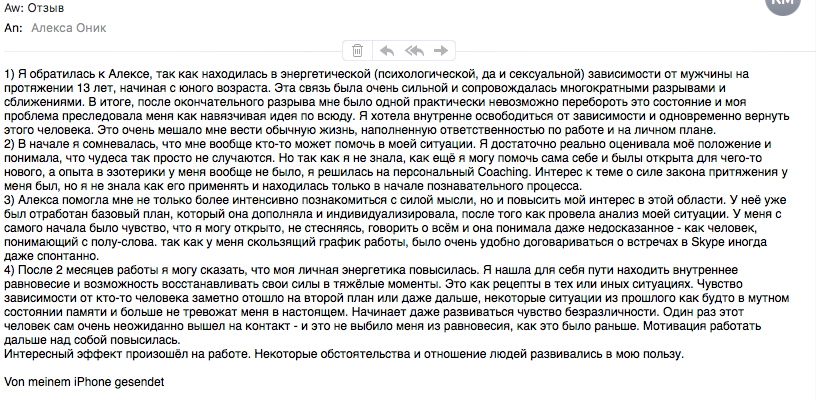The height and width of the screenshot is (399, 816).
Task: Reply to all with the double-arrow icon
Action: coord(414,50)
